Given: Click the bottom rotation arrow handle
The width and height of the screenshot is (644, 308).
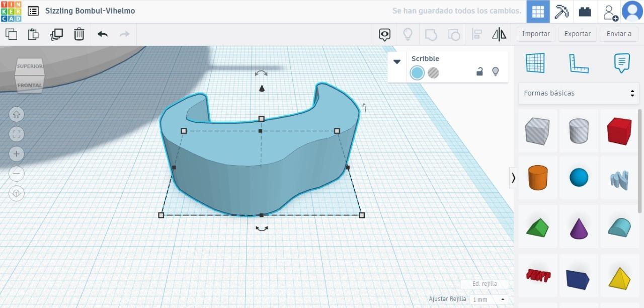Looking at the screenshot, I should click(x=262, y=228).
